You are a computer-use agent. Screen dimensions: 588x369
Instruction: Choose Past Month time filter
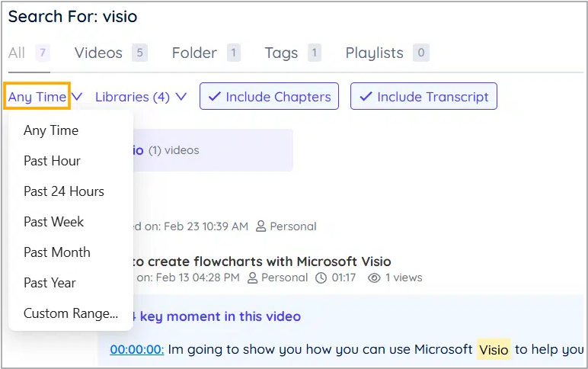(x=56, y=252)
